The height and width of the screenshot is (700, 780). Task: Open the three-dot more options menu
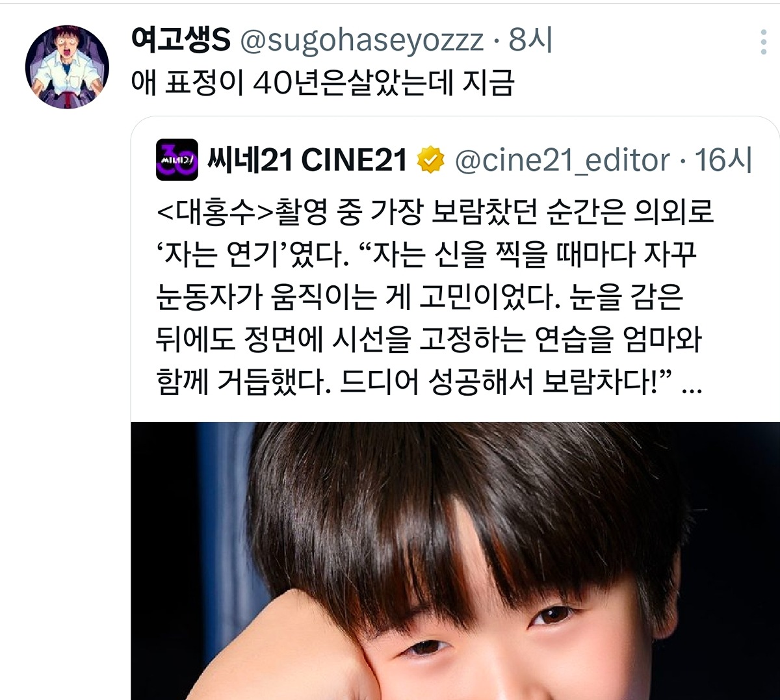coord(764,42)
